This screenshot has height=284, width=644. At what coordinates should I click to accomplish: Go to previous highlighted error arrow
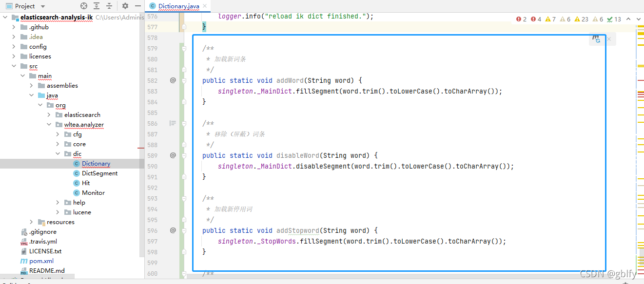tap(628, 19)
